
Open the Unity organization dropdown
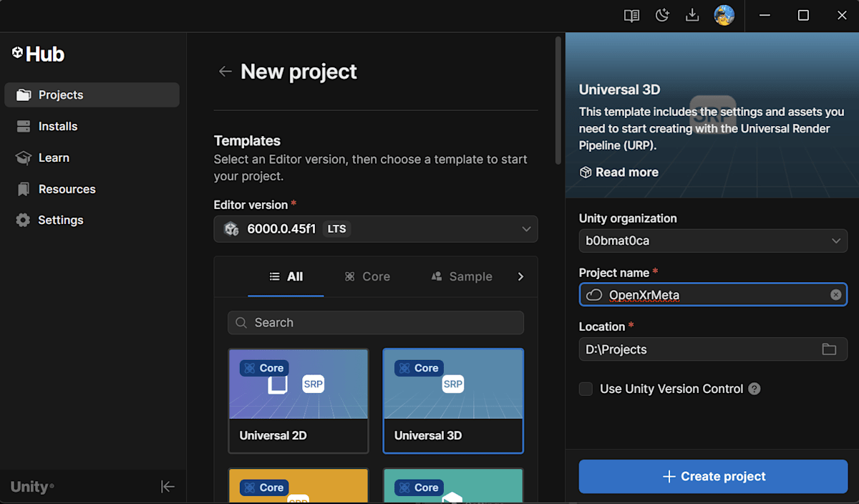pyautogui.click(x=713, y=241)
